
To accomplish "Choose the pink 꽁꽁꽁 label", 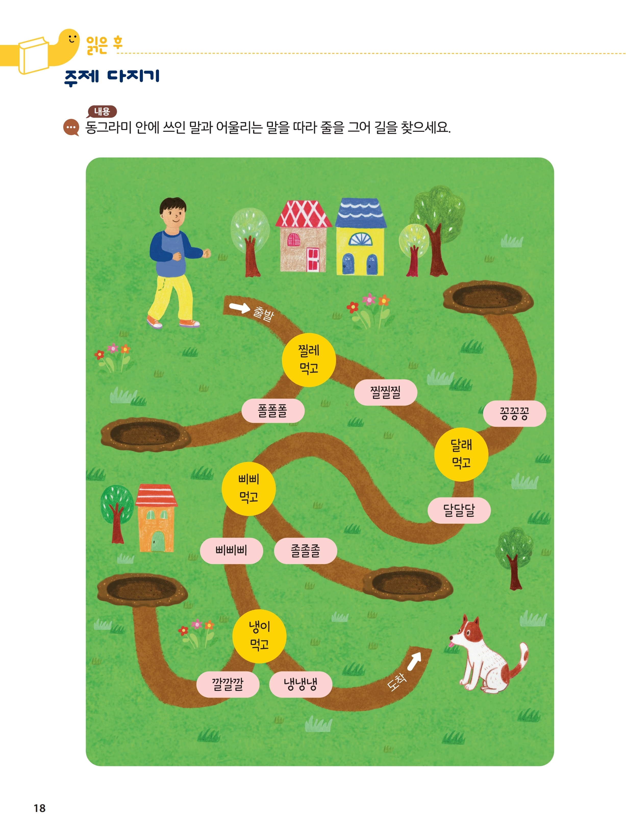I will (515, 413).
